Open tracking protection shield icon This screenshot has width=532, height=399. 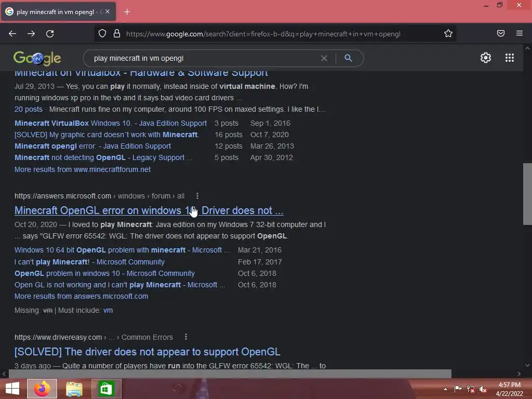pyautogui.click(x=102, y=33)
